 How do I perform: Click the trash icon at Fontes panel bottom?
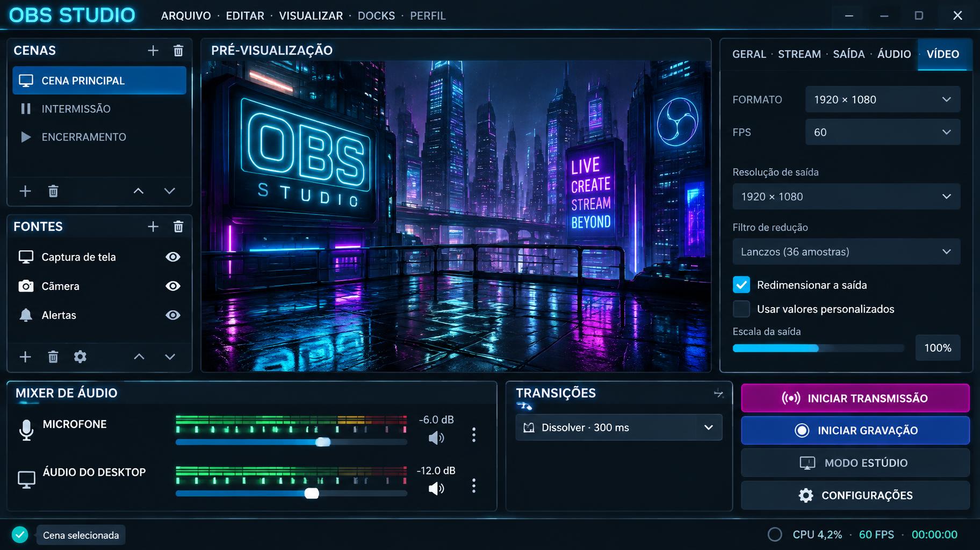coord(53,357)
